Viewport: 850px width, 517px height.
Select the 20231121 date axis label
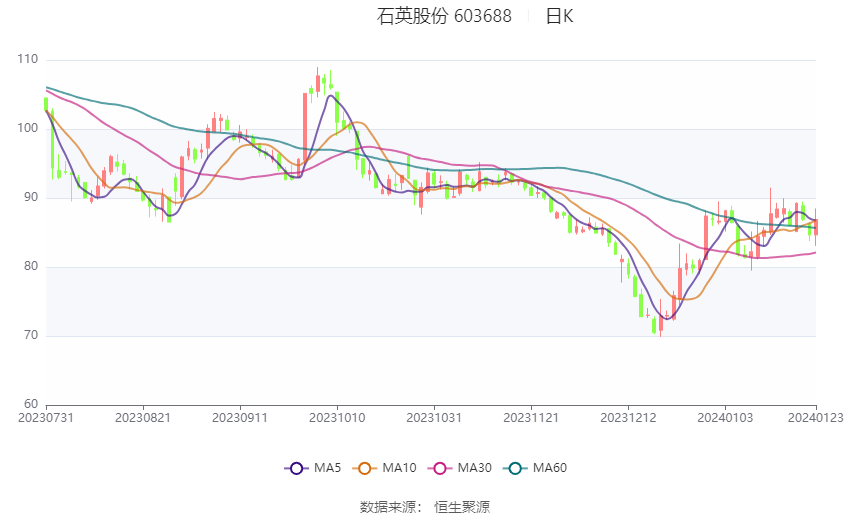point(531,418)
